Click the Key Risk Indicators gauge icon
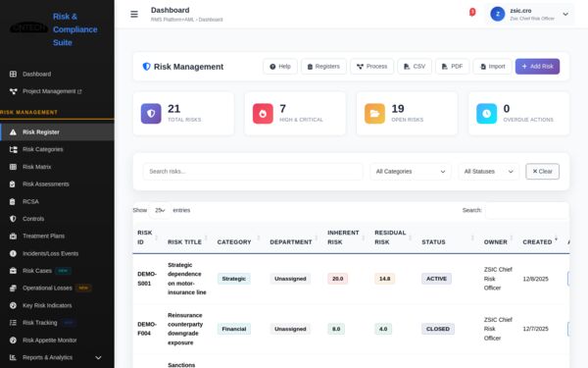The width and height of the screenshot is (588, 368). [x=13, y=305]
